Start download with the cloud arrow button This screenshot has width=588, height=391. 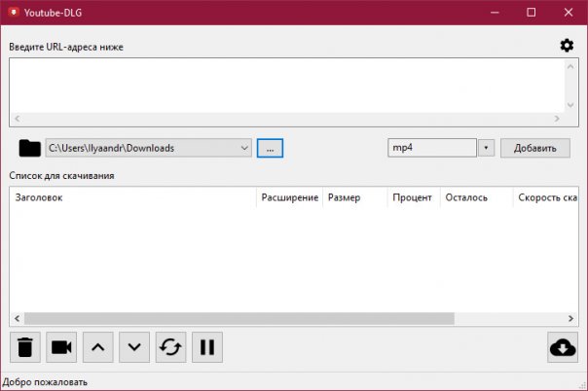[x=563, y=347]
